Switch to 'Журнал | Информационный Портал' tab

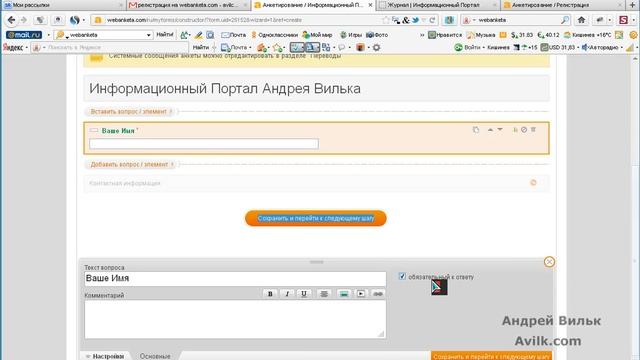pos(438,5)
